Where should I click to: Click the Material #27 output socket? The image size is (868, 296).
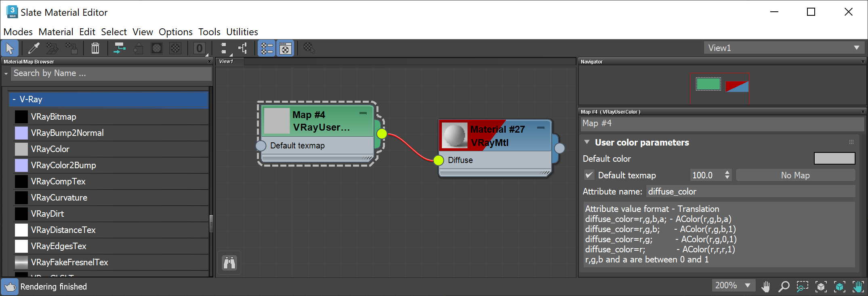click(559, 148)
